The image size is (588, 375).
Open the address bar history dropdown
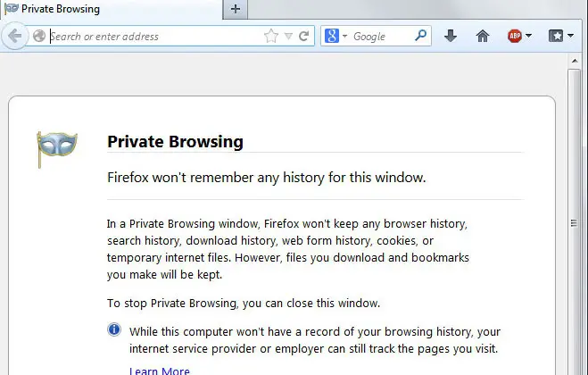tap(288, 37)
